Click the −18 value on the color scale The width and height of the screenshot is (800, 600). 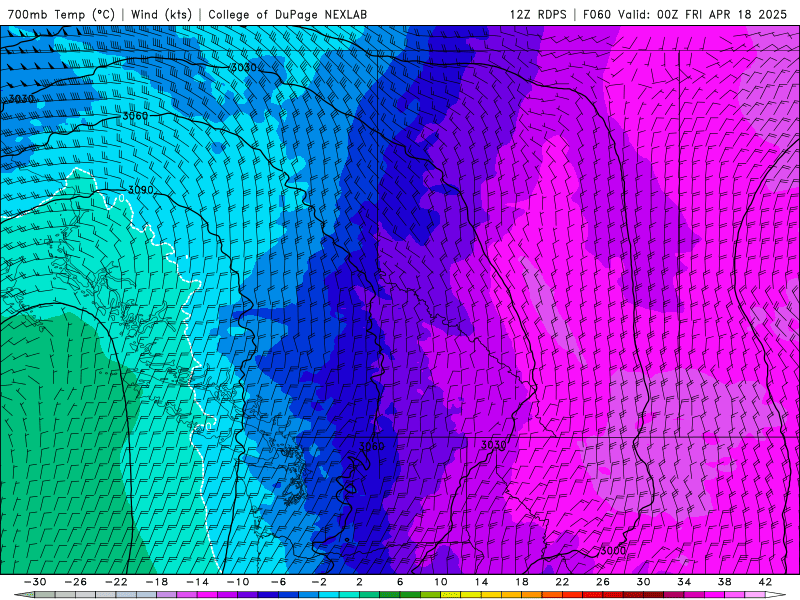(157, 582)
